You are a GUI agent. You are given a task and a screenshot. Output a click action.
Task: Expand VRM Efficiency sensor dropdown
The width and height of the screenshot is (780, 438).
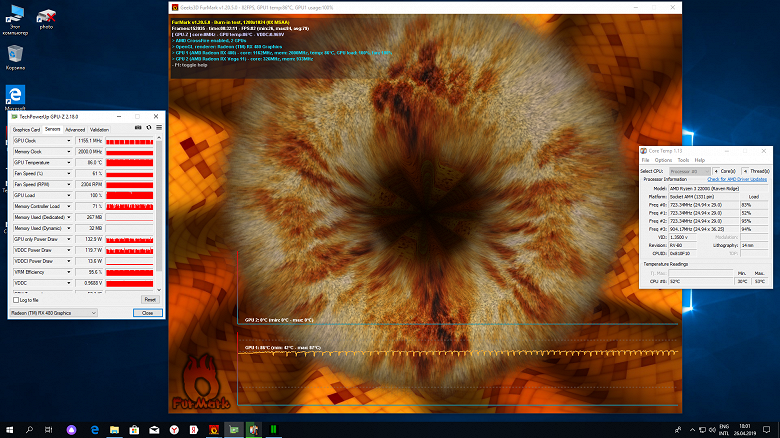click(69, 272)
